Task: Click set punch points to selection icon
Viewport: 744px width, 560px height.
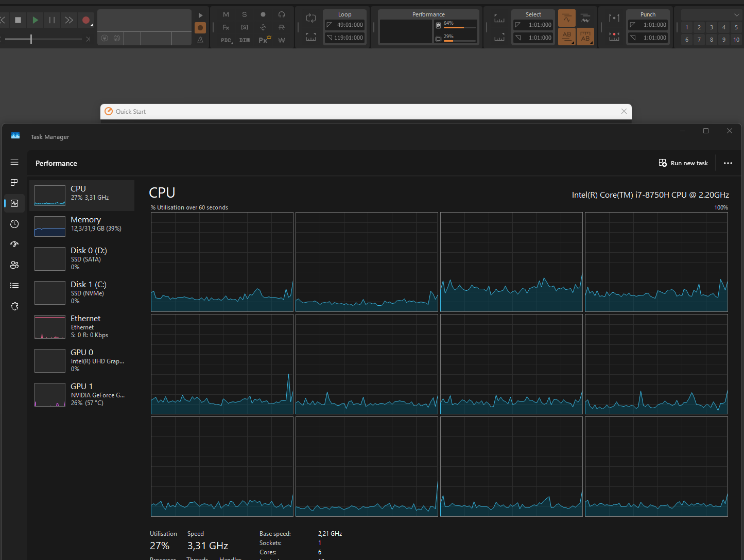Action: click(x=614, y=37)
